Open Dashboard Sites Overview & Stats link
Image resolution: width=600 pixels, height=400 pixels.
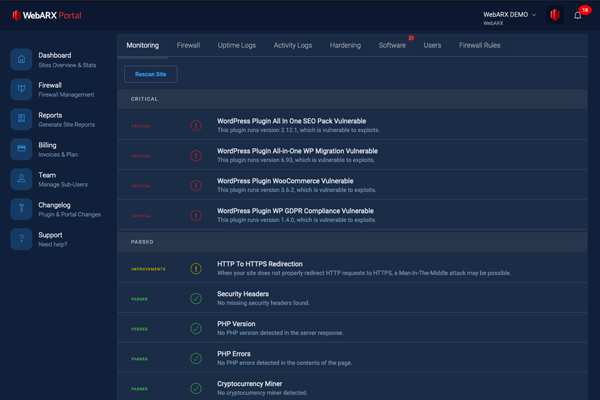67,60
